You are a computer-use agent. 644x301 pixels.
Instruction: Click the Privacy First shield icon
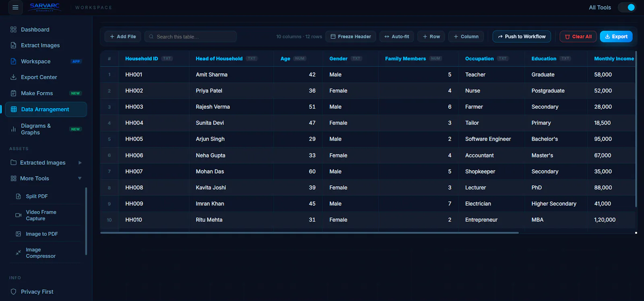pyautogui.click(x=13, y=292)
